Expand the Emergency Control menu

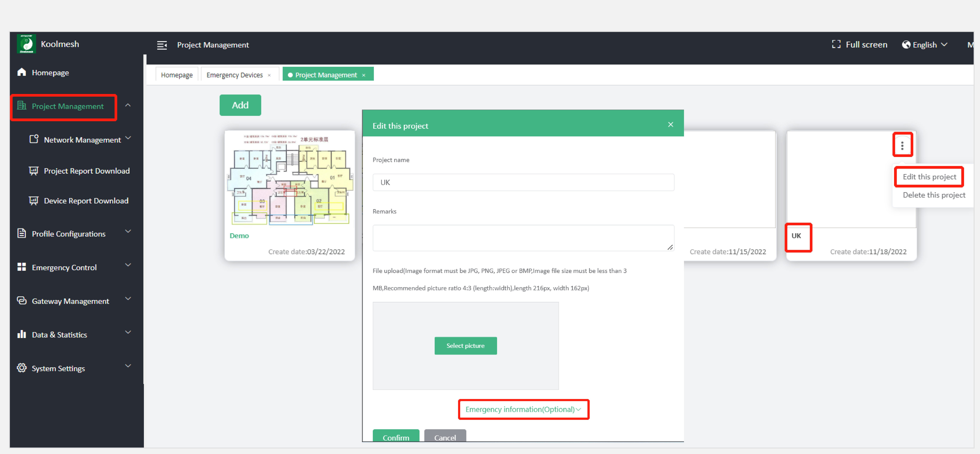click(128, 265)
